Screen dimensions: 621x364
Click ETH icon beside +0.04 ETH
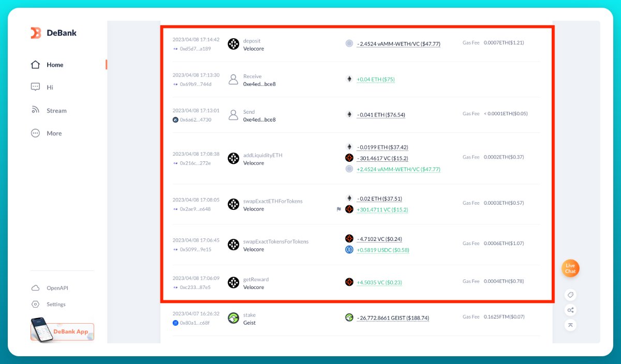[x=349, y=79]
